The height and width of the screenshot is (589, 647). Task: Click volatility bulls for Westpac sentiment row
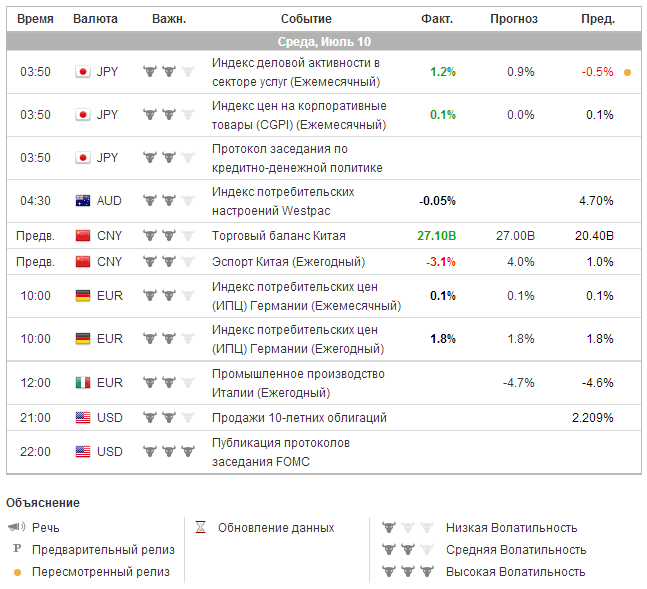coord(169,201)
